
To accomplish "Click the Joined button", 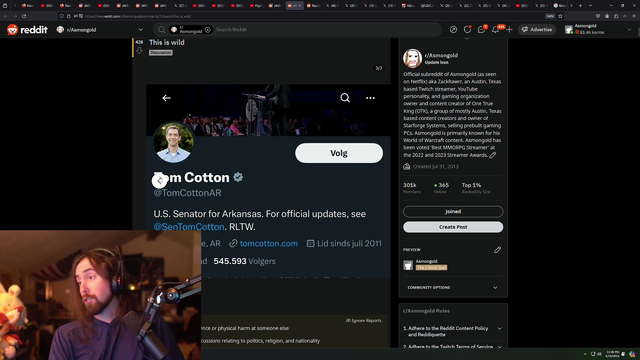I will [453, 211].
